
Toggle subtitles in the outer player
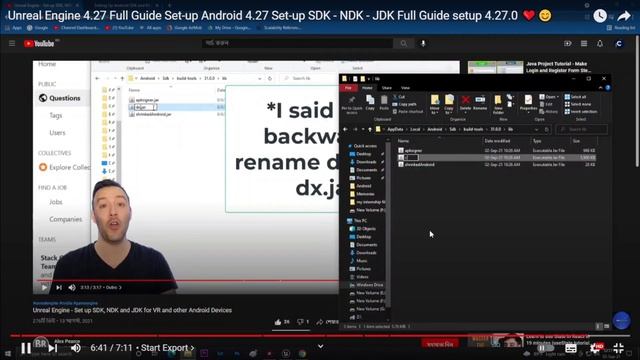pos(571,348)
